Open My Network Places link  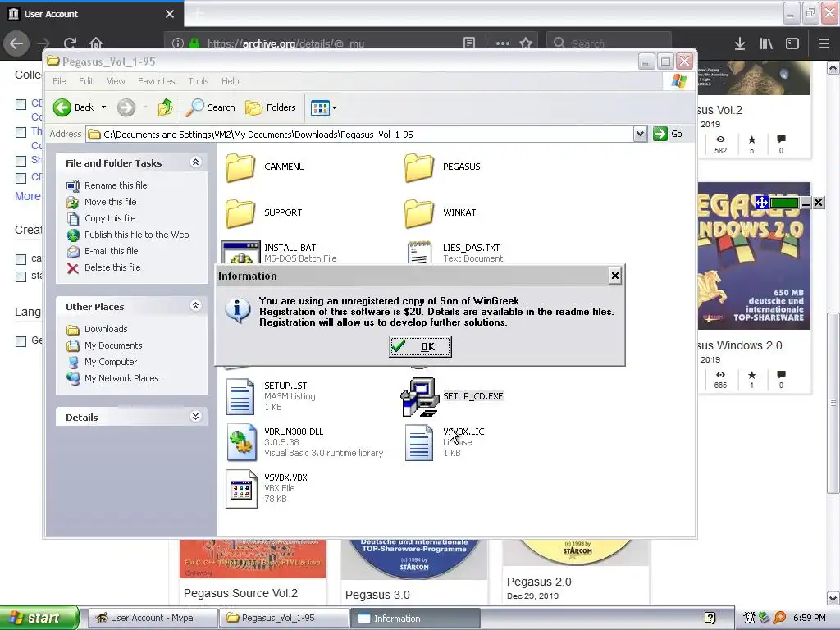[121, 378]
